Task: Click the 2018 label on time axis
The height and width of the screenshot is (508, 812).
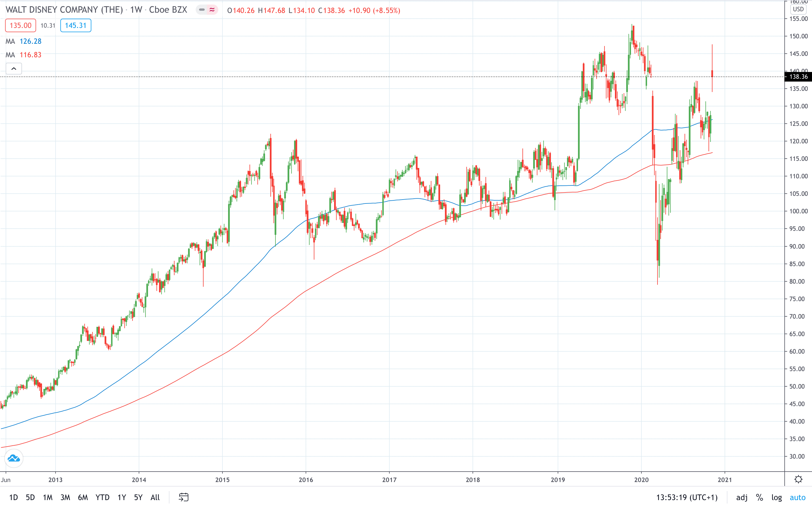Action: pyautogui.click(x=473, y=479)
